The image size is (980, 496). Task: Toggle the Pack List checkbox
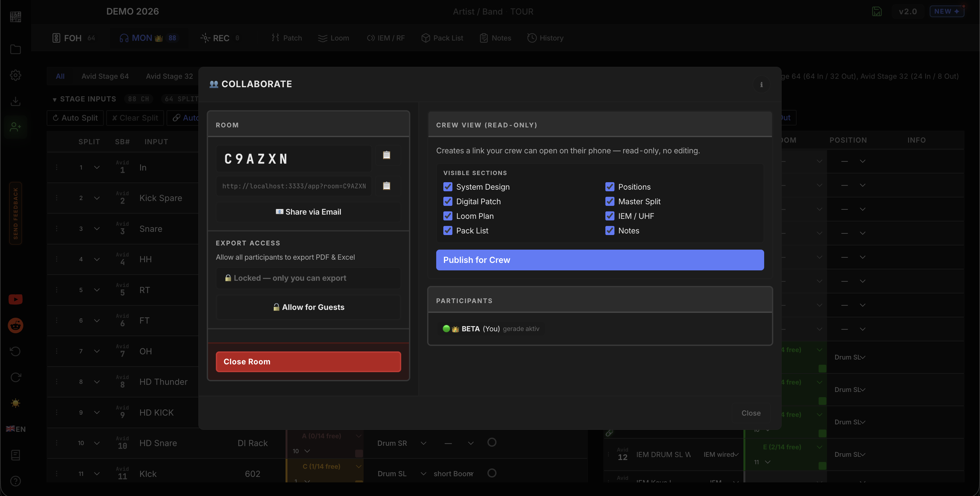coord(448,231)
